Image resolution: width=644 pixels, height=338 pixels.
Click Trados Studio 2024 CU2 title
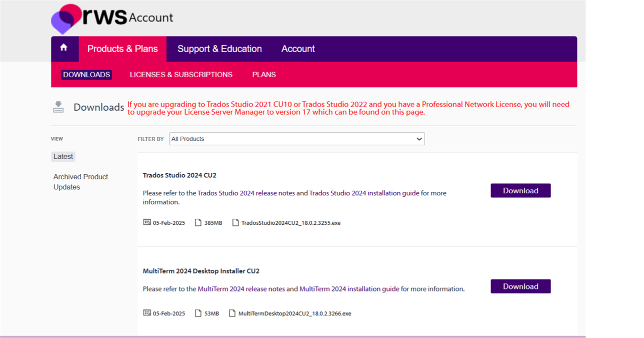pyautogui.click(x=179, y=175)
